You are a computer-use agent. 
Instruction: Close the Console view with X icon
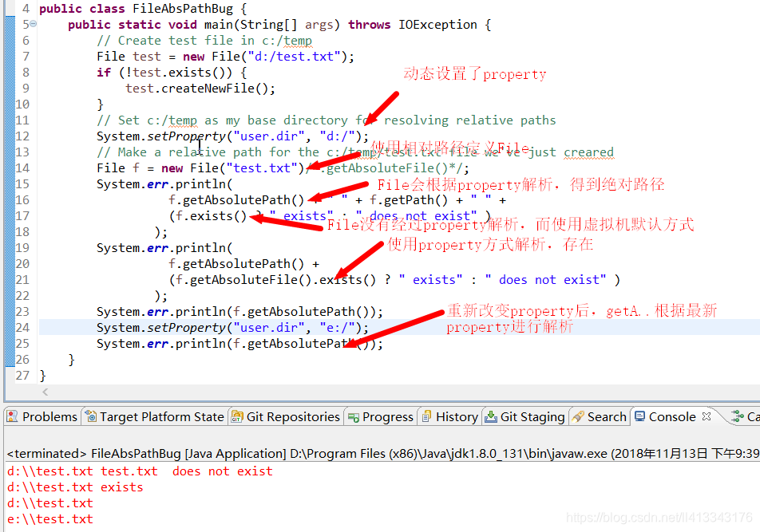tap(707, 416)
